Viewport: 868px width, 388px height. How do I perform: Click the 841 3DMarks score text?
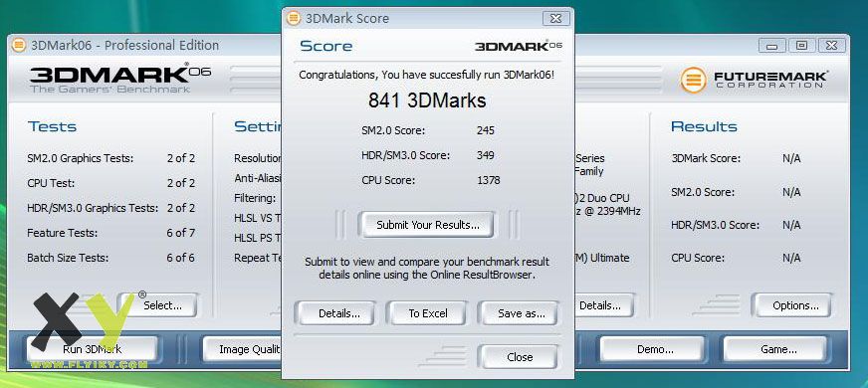pyautogui.click(x=427, y=100)
